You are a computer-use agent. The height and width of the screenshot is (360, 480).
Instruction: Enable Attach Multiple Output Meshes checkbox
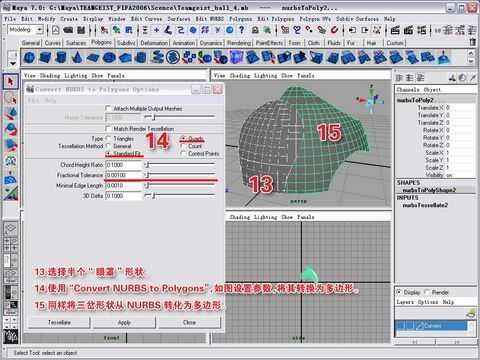pos(108,108)
